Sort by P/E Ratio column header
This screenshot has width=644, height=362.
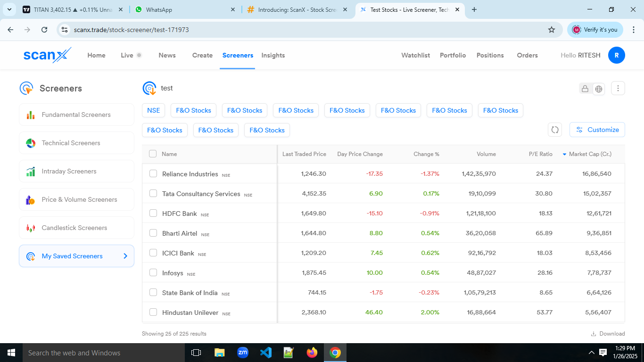(x=540, y=154)
